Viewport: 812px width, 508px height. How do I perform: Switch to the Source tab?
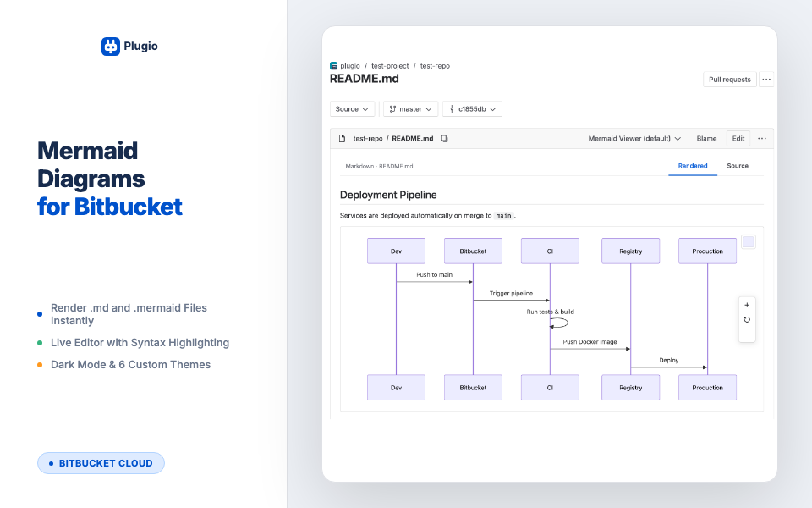pos(738,166)
